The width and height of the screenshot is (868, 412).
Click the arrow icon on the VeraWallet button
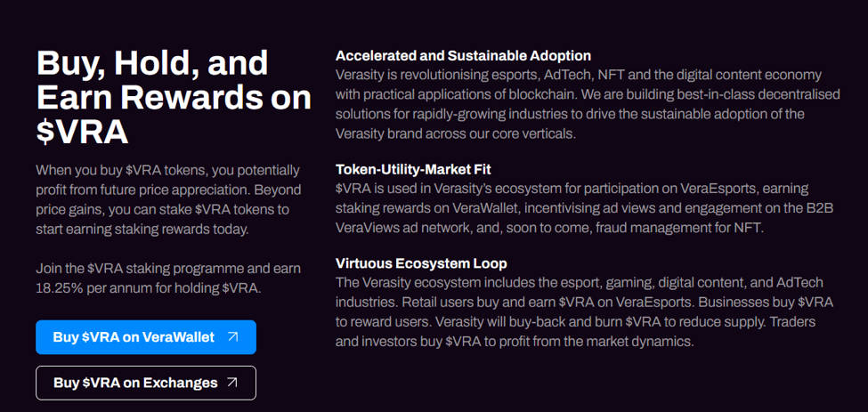pos(233,336)
